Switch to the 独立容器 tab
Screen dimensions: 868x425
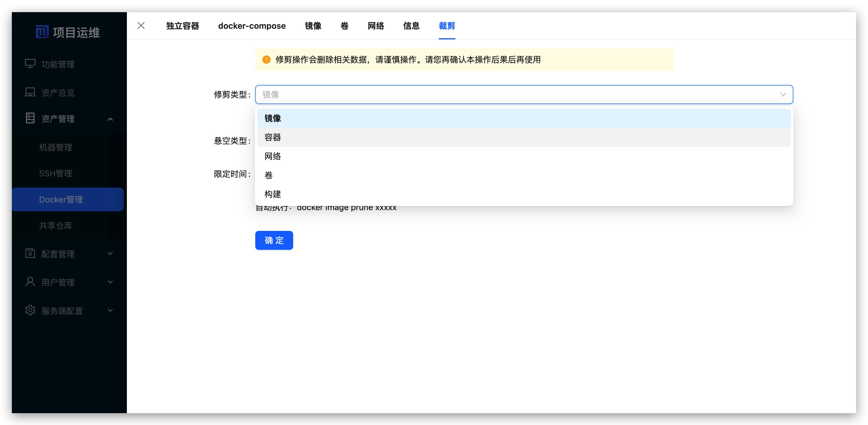[x=182, y=26]
